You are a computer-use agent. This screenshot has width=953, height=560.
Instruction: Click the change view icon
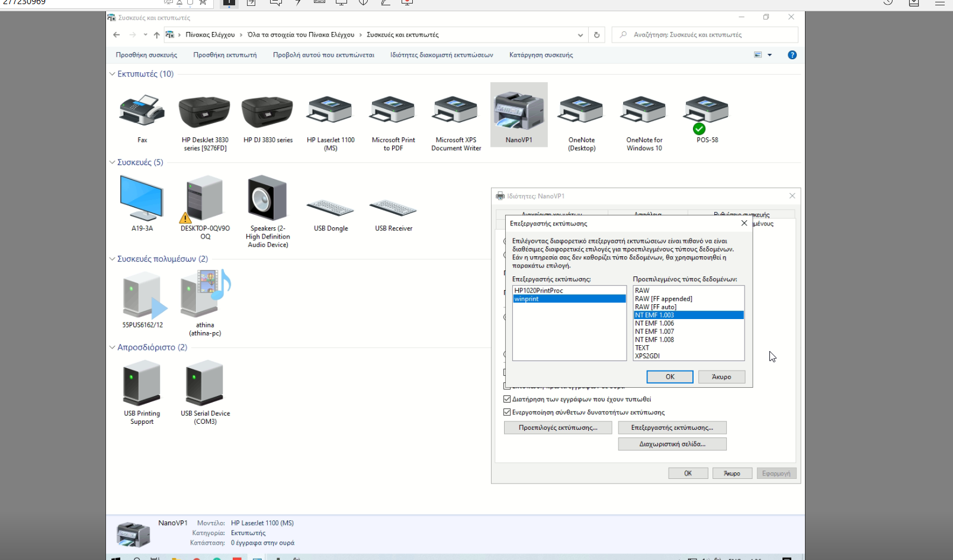click(x=758, y=55)
